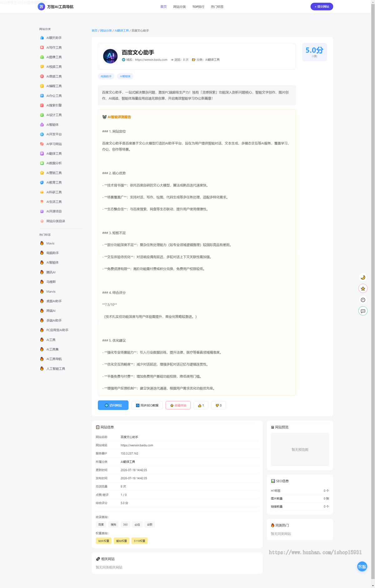This screenshot has width=375, height=588.
Task: Open the AI翻译工具 sidebar icon
Action: pos(42,153)
